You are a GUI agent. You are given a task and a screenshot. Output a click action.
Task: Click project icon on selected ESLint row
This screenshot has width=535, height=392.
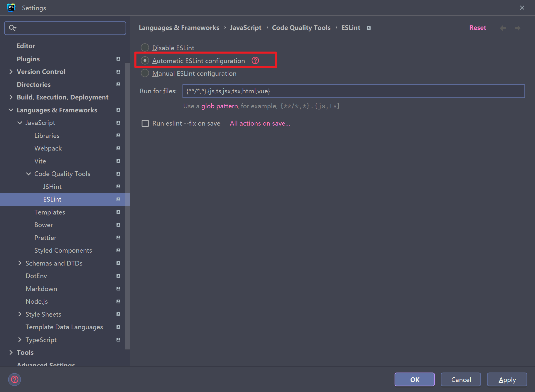(x=118, y=199)
